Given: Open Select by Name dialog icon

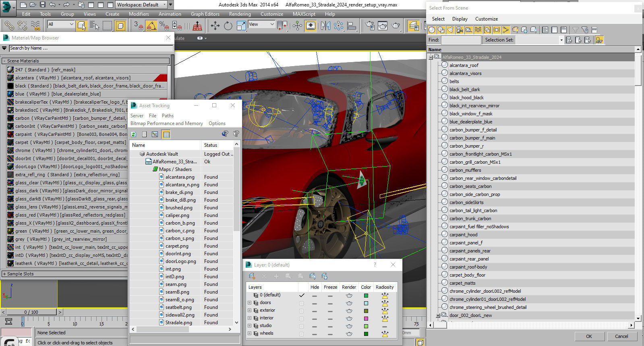Looking at the screenshot, I should click(95, 26).
